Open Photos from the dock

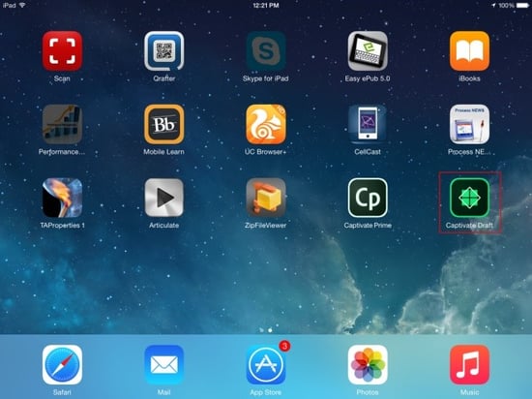click(x=368, y=365)
